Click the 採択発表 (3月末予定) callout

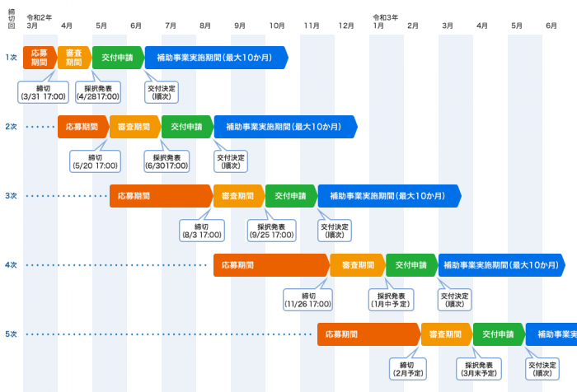point(479,368)
